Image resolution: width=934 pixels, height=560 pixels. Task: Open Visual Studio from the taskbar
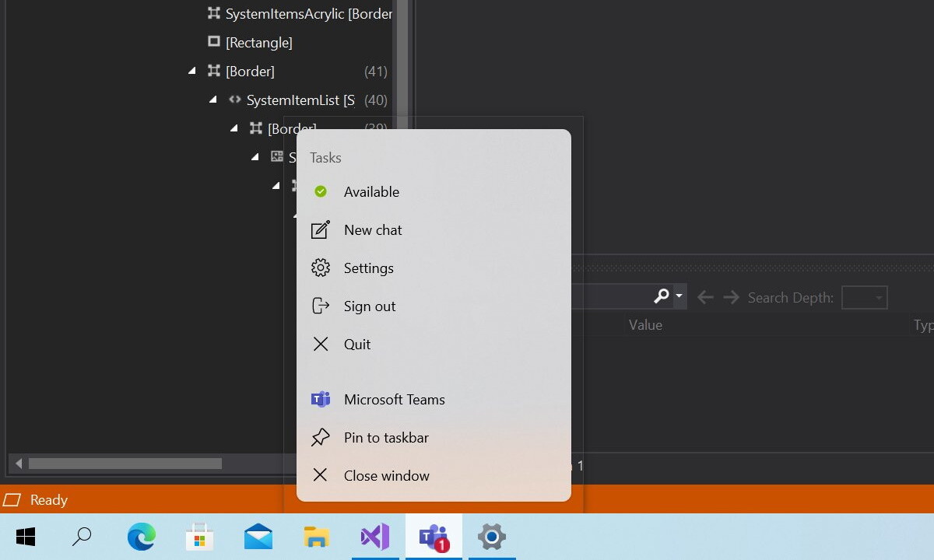pos(375,537)
